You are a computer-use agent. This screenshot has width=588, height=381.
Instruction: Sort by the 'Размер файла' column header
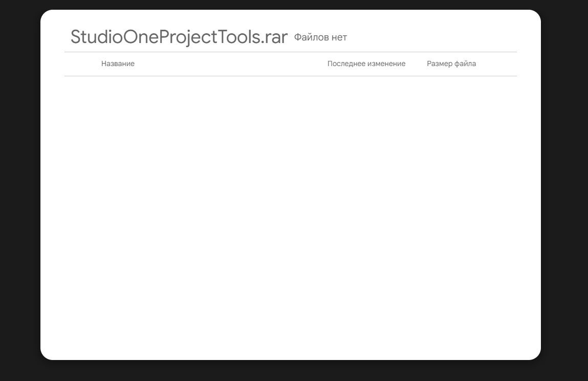(x=451, y=64)
